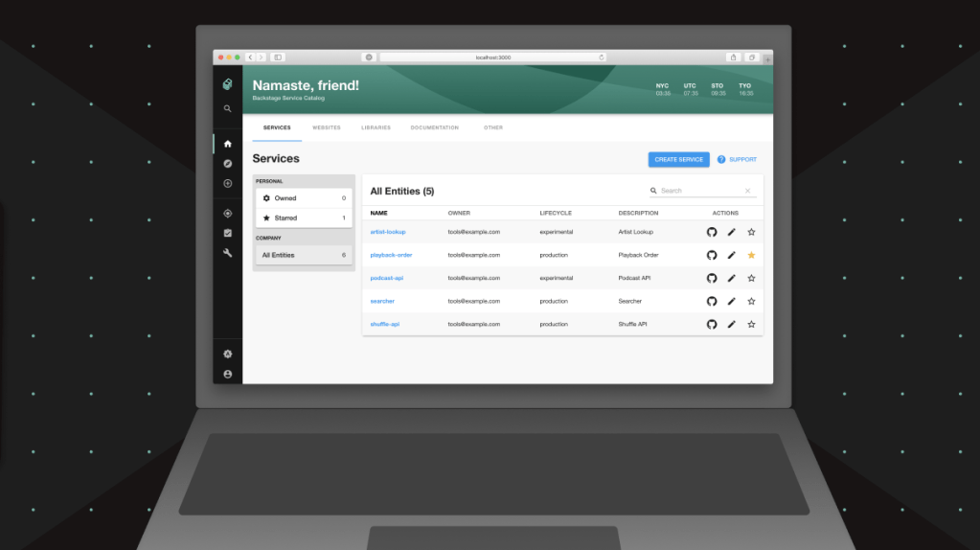Sort by the Description column header
Image resolution: width=980 pixels, height=550 pixels.
coord(638,213)
